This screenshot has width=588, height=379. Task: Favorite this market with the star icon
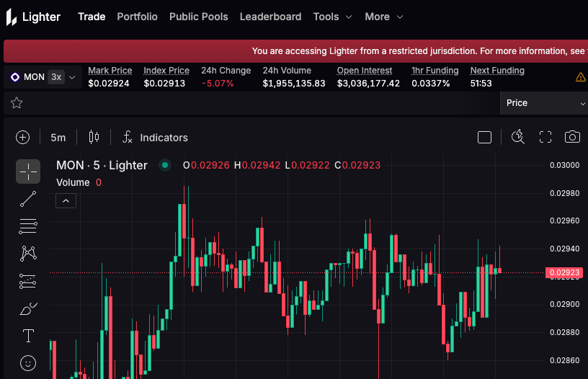pyautogui.click(x=17, y=103)
